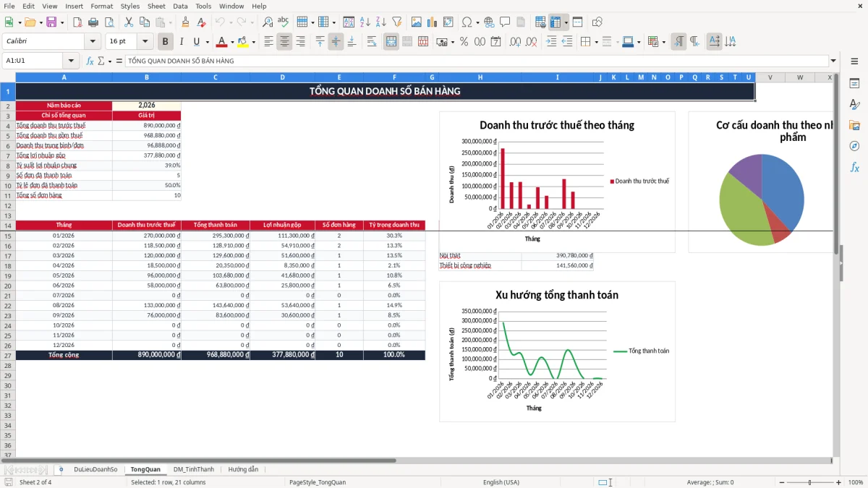Viewport: 868px width, 488px height.
Task: Click the Sort Ascending icon
Action: (365, 22)
